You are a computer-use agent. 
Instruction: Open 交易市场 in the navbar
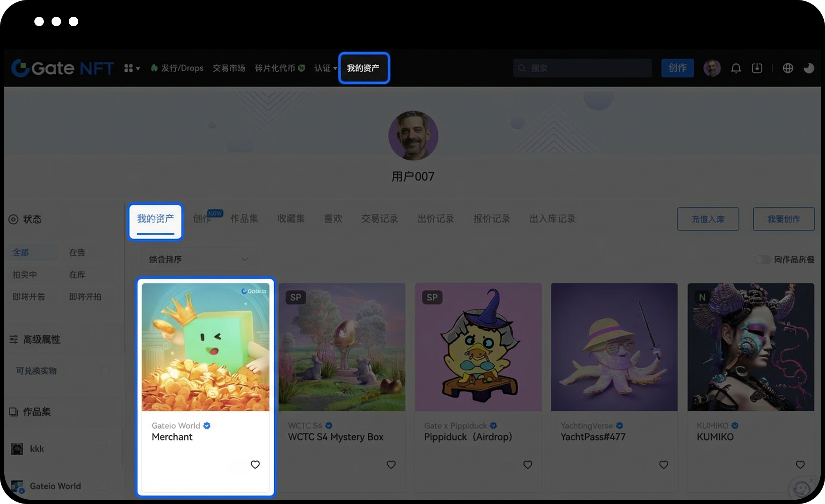pos(229,68)
